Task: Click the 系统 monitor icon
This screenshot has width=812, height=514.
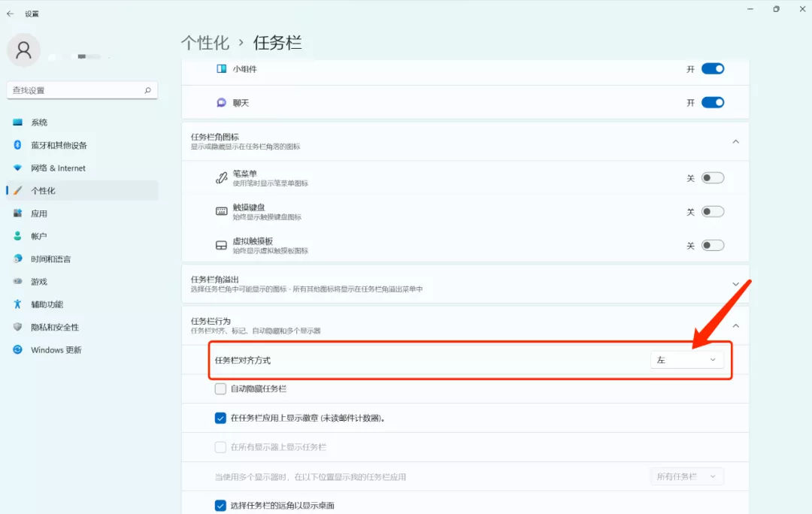Action: (17, 122)
